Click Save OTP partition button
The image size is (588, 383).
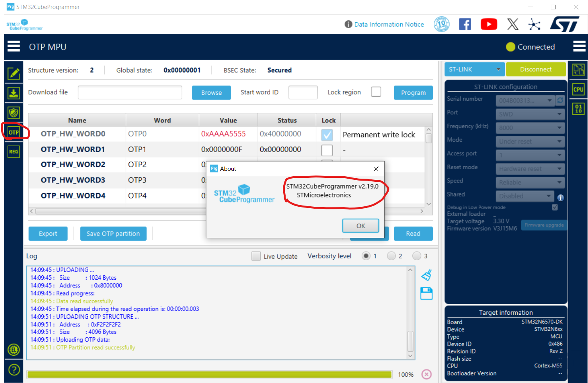113,234
